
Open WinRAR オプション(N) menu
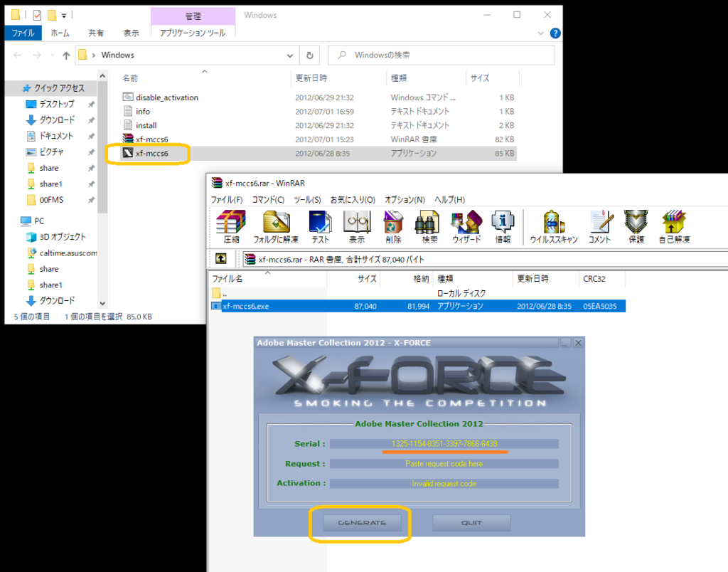coord(405,199)
